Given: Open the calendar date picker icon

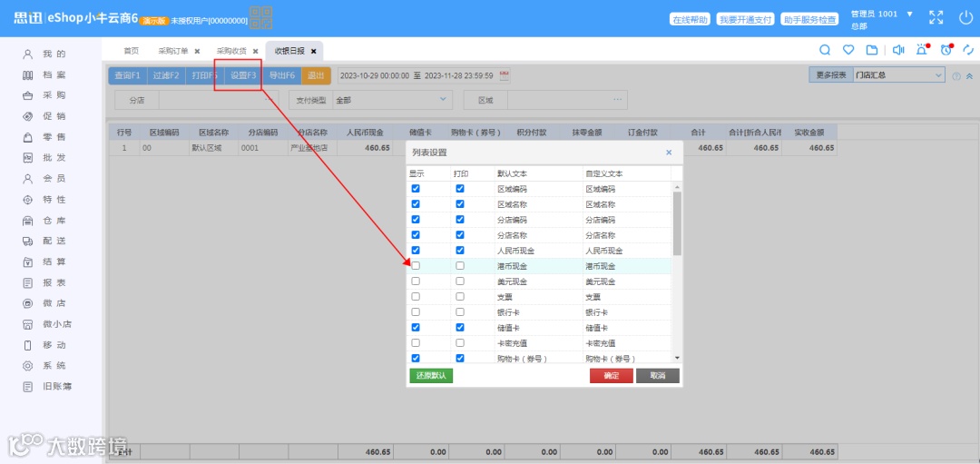Looking at the screenshot, I should tap(505, 75).
